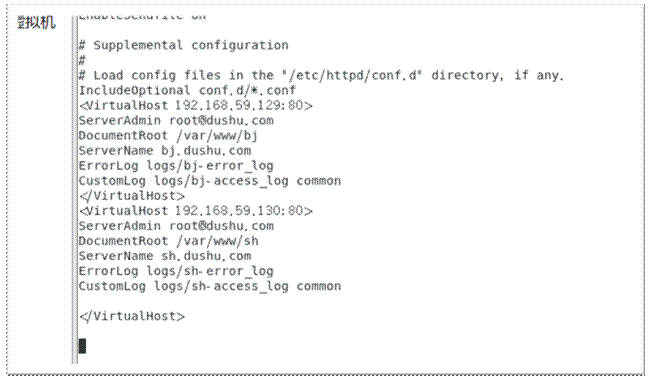652x385 pixels.
Task: Click ErrorLog logs/bj-error_log line
Action: (x=176, y=165)
